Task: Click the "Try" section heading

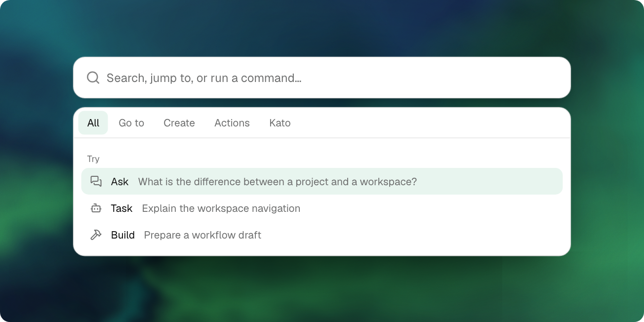Action: click(93, 159)
